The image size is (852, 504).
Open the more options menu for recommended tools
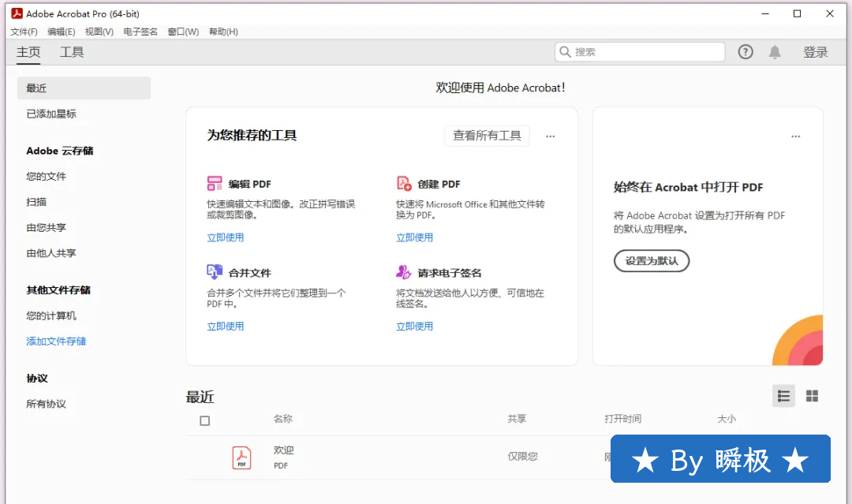(x=551, y=136)
